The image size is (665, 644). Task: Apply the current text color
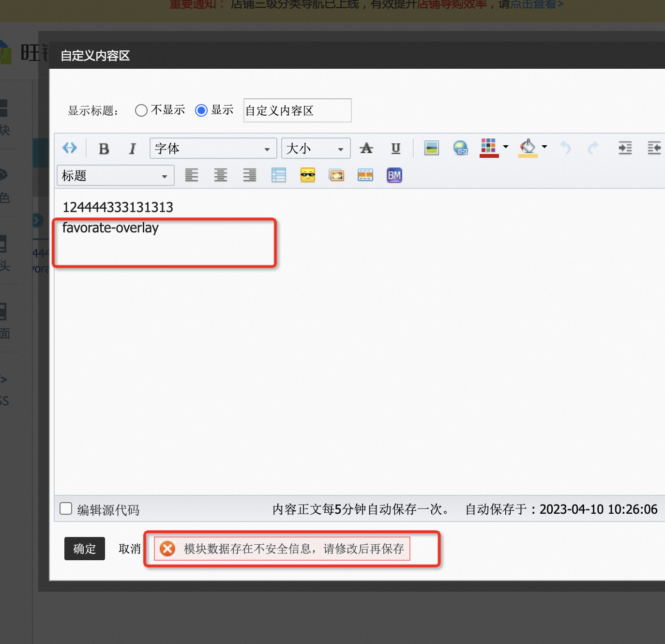(x=489, y=148)
